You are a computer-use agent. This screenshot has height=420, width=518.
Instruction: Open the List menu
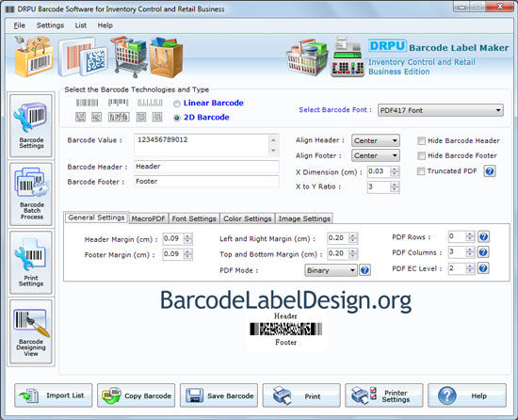pos(80,25)
